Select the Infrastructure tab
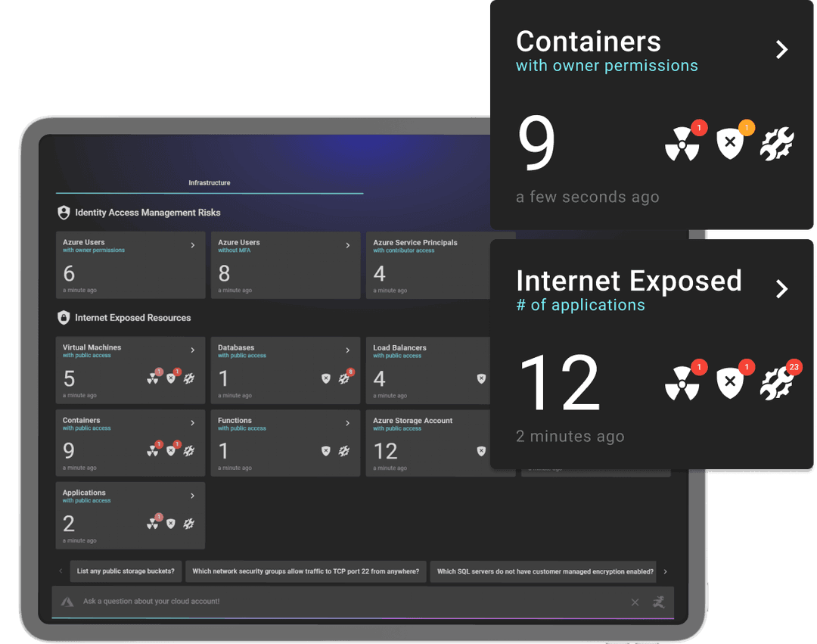817x644 pixels. pos(209,182)
